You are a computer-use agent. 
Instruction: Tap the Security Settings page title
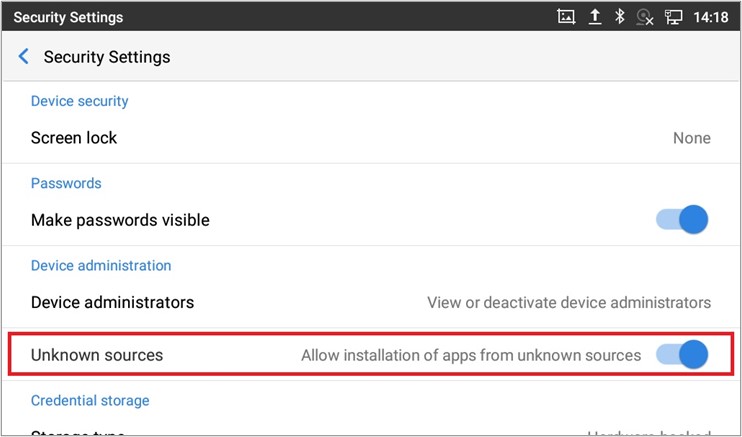(107, 57)
